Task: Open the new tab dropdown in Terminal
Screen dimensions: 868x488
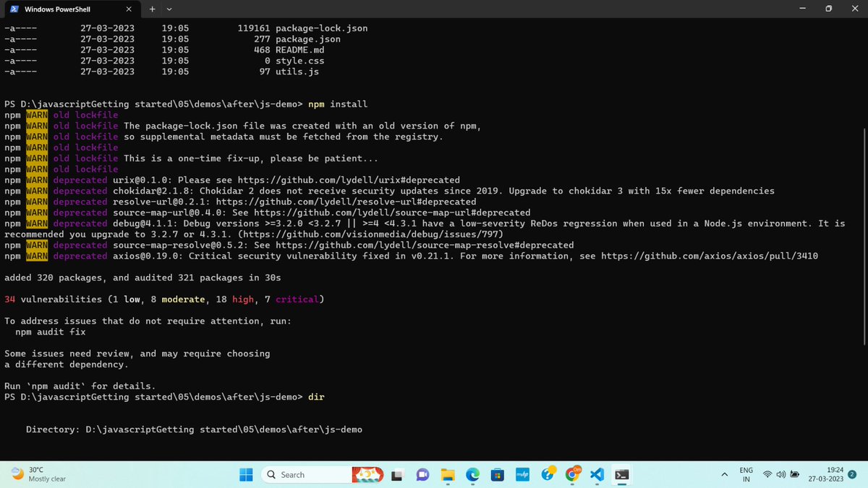Action: tap(169, 9)
